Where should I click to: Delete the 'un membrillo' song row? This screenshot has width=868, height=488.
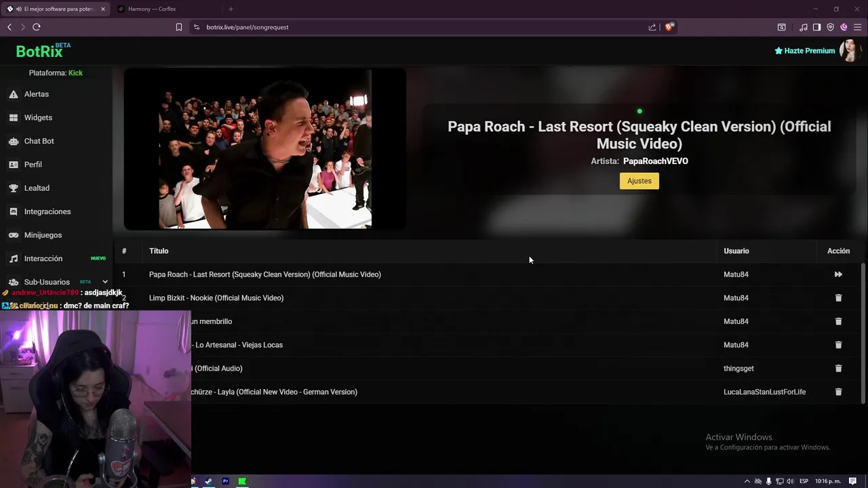(838, 321)
